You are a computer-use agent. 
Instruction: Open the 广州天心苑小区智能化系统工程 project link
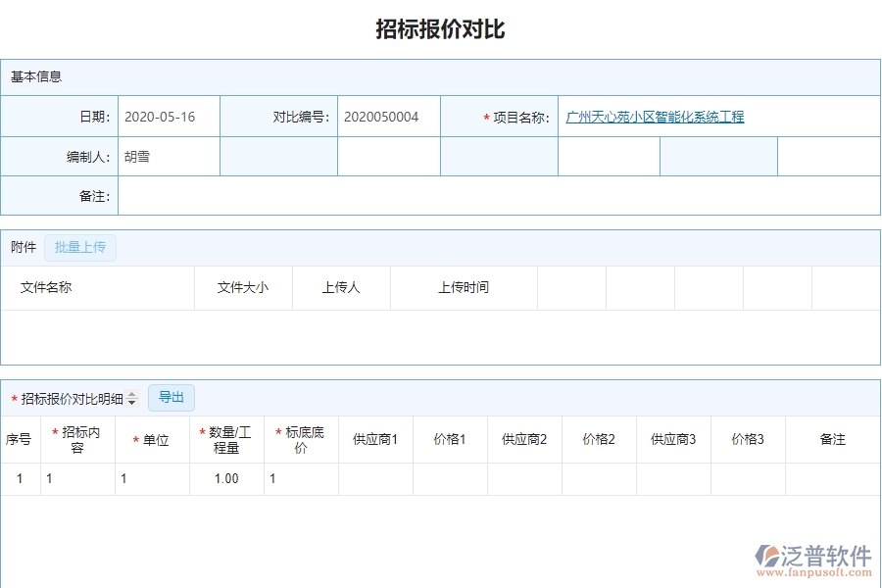click(653, 116)
